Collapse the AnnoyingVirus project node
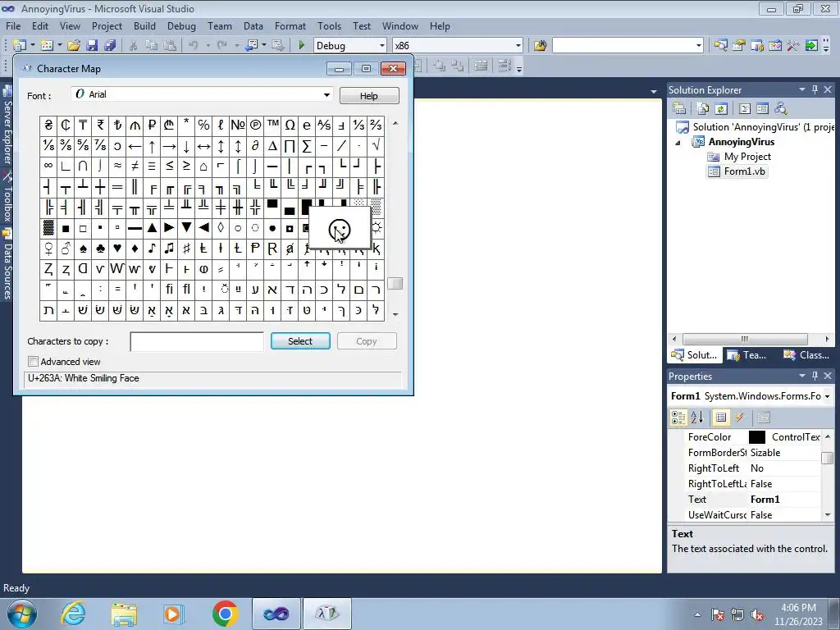The image size is (840, 630). tap(678, 143)
